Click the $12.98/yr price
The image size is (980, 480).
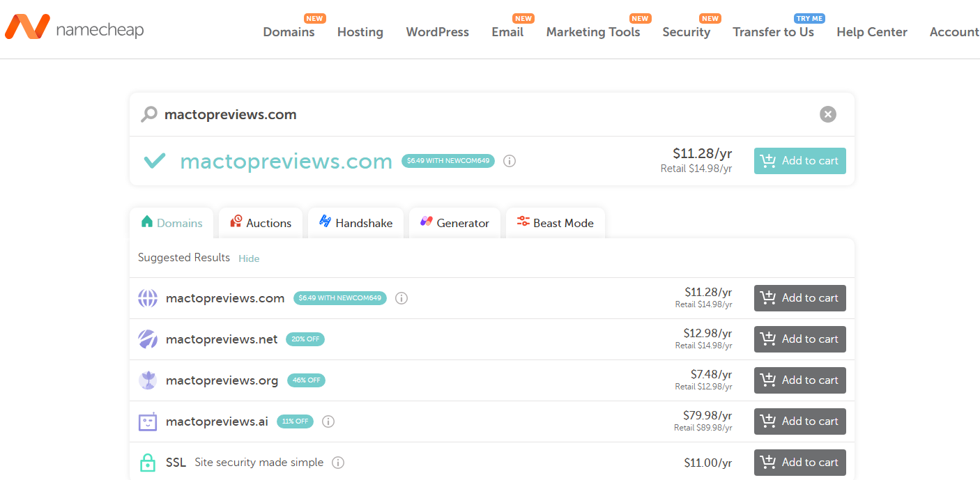(707, 333)
